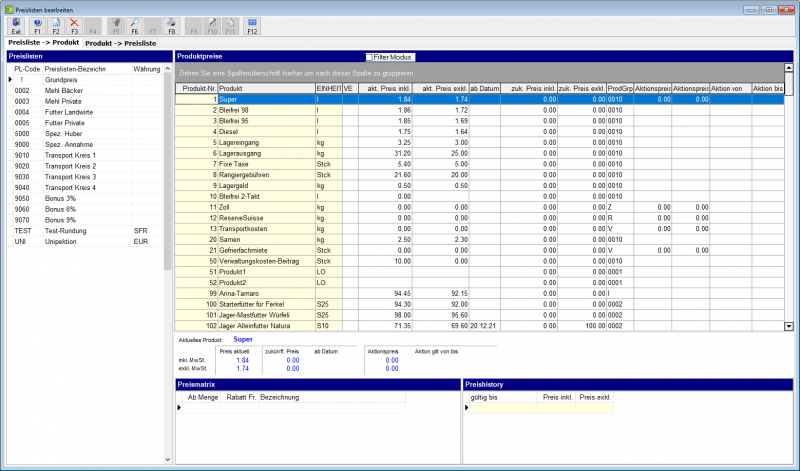
Task: Open search with F6 magnifier icon
Action: point(134,26)
